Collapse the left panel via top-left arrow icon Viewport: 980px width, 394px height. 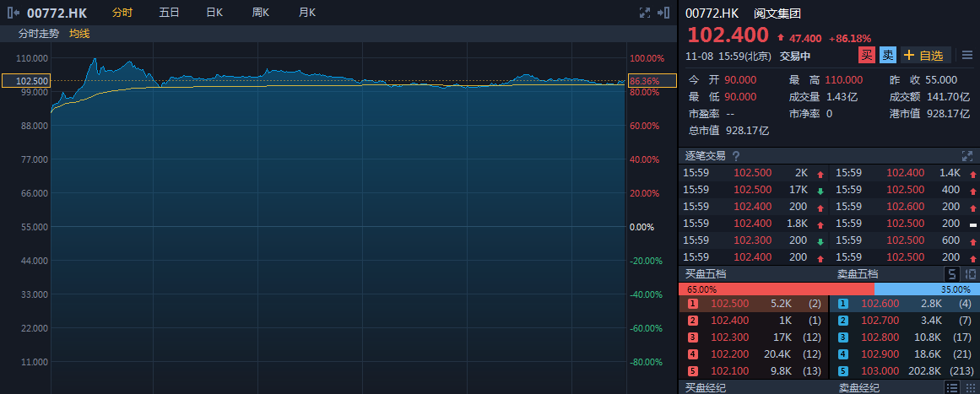pos(14,13)
